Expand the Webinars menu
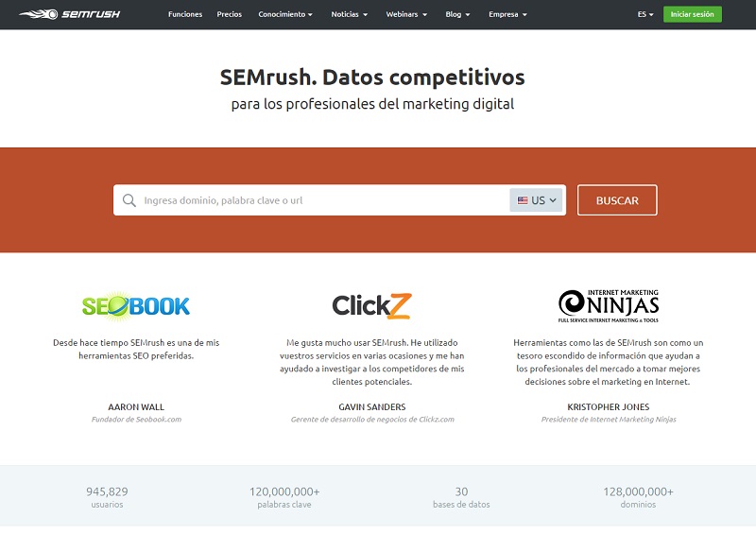The image size is (756, 534). pyautogui.click(x=405, y=15)
